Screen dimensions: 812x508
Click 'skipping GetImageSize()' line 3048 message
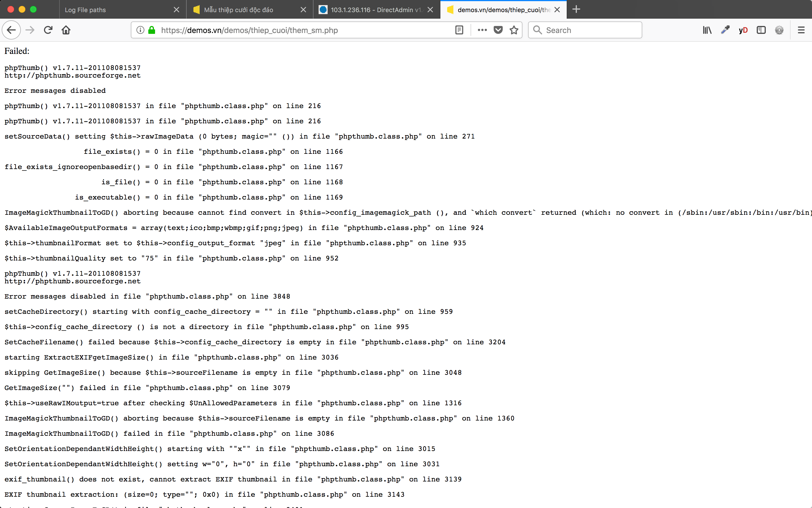[233, 373]
